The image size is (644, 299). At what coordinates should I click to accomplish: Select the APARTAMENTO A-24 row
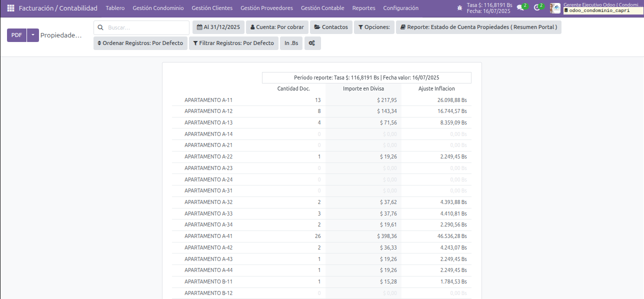(x=321, y=179)
